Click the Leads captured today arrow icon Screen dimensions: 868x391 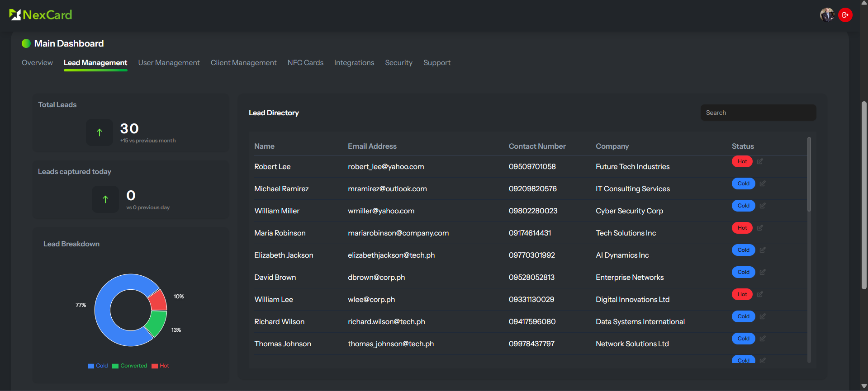pos(105,199)
